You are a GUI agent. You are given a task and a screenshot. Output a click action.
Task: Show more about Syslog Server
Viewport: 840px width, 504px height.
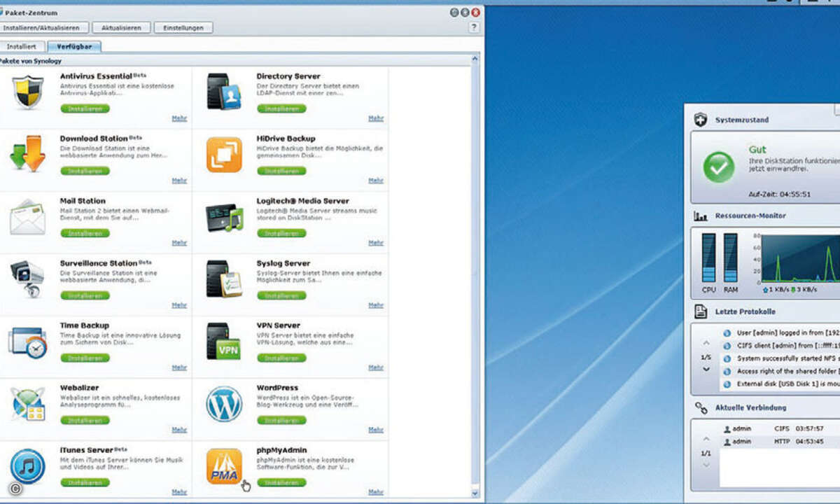(x=376, y=305)
